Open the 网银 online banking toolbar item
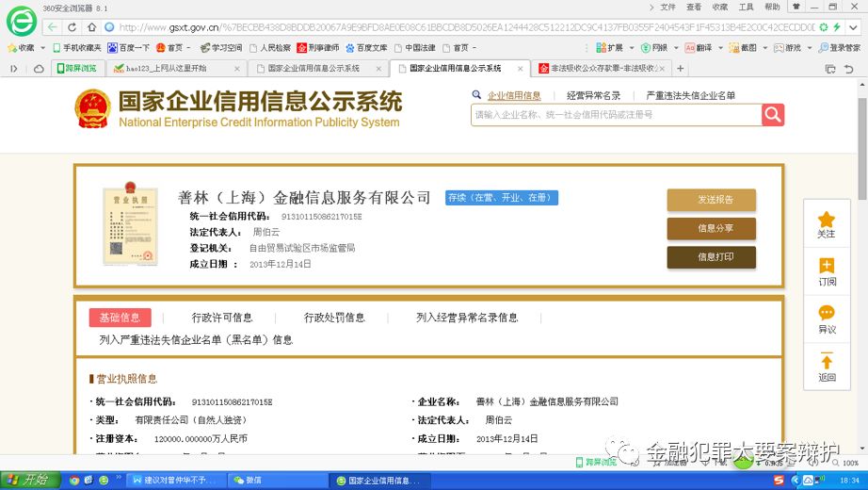The image size is (868, 490). (x=653, y=48)
